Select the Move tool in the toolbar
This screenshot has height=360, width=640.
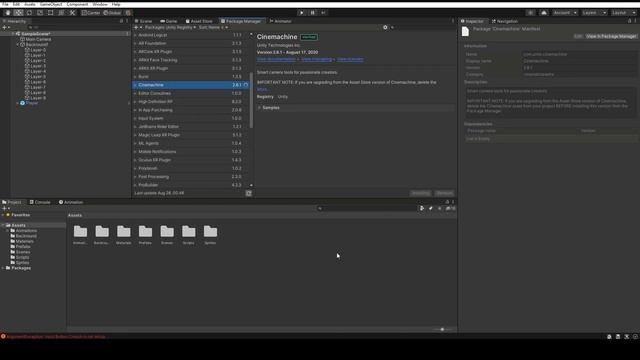(18, 13)
